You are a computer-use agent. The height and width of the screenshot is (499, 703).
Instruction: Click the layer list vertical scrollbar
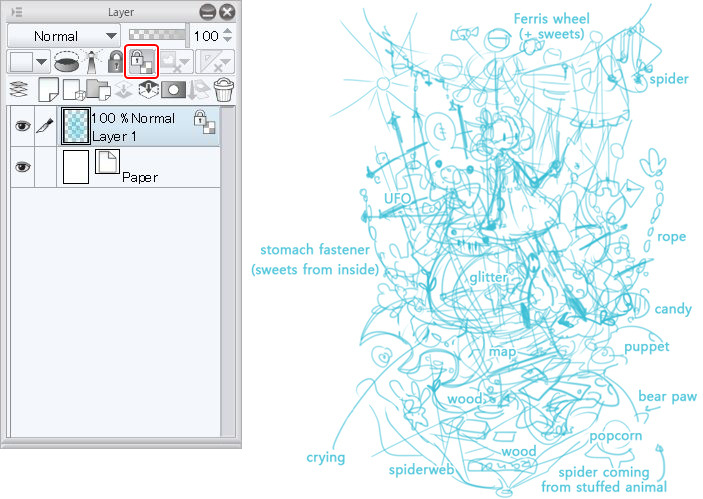tap(228, 271)
